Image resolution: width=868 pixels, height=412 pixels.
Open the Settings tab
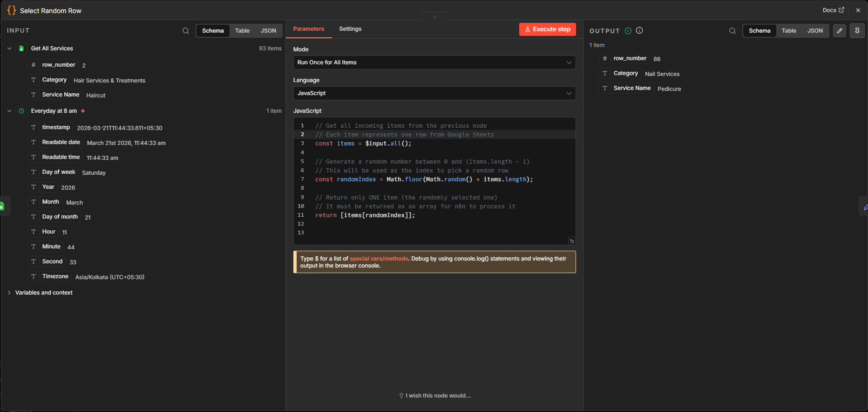[x=350, y=29]
